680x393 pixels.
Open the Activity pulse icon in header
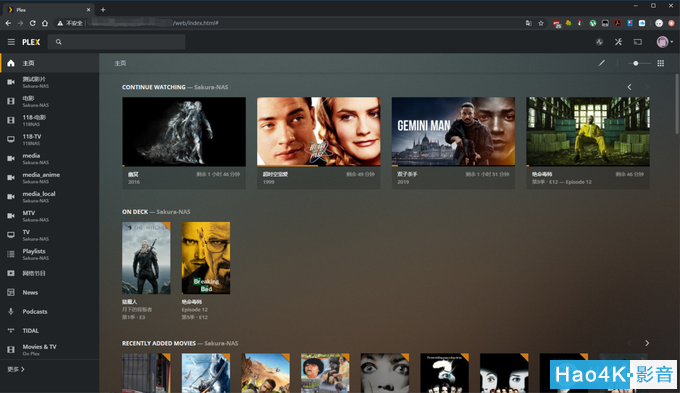pos(599,42)
